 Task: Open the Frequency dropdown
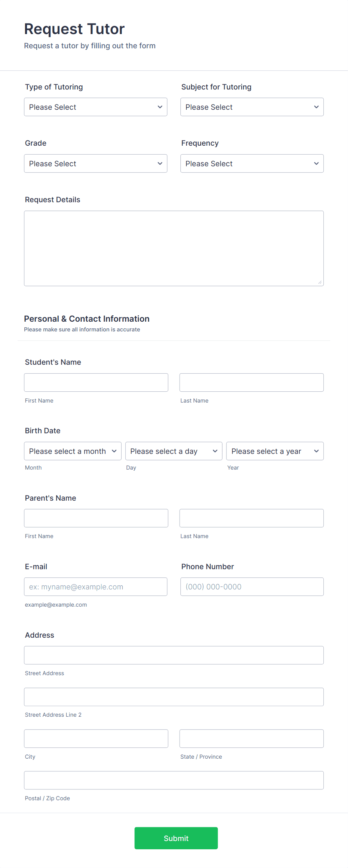pyautogui.click(x=251, y=163)
